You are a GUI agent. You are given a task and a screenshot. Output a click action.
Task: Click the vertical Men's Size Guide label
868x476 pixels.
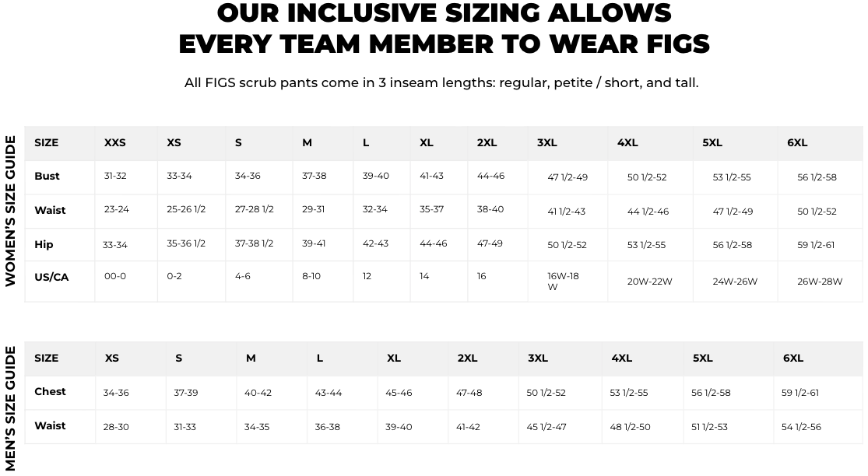tap(11, 409)
